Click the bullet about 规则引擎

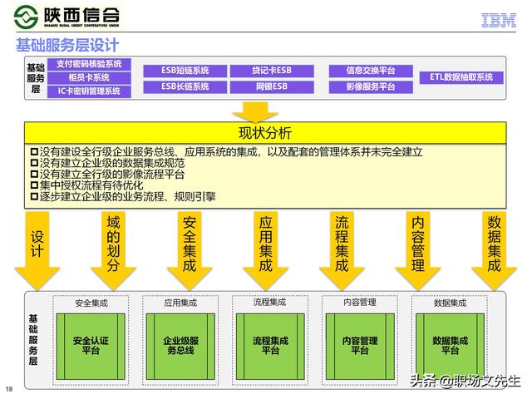pyautogui.click(x=123, y=196)
